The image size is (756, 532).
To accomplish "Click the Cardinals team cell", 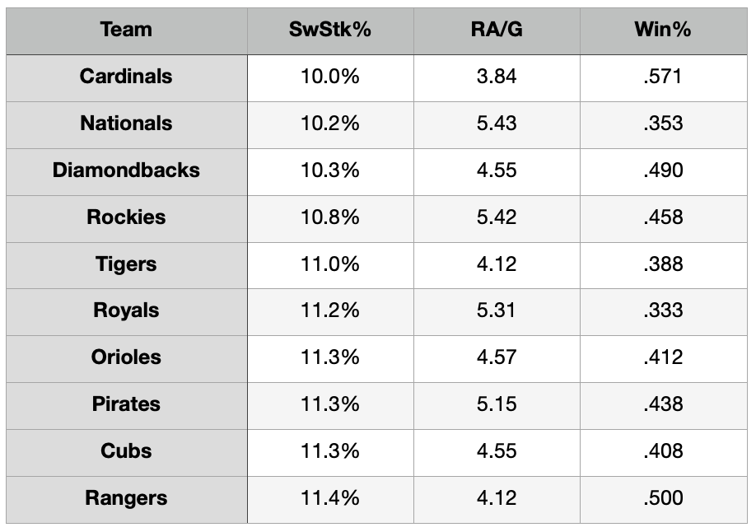I will point(126,77).
